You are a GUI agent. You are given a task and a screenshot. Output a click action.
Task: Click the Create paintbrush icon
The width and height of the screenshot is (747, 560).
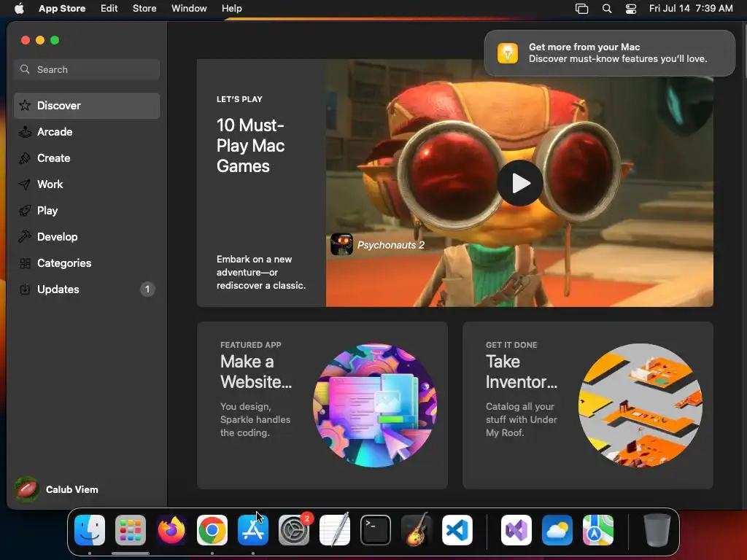pos(25,158)
